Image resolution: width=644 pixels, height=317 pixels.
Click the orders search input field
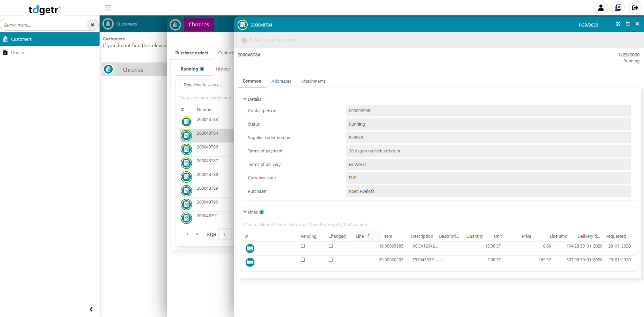(207, 85)
